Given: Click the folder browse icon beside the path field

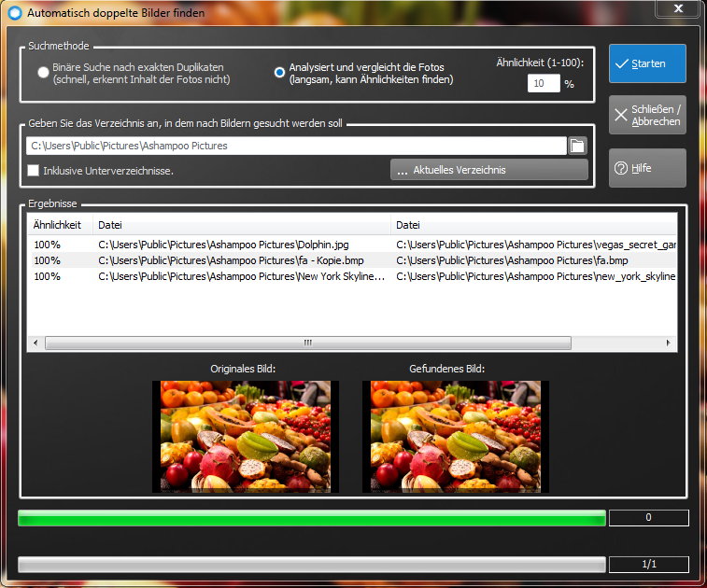Looking at the screenshot, I should coord(577,146).
